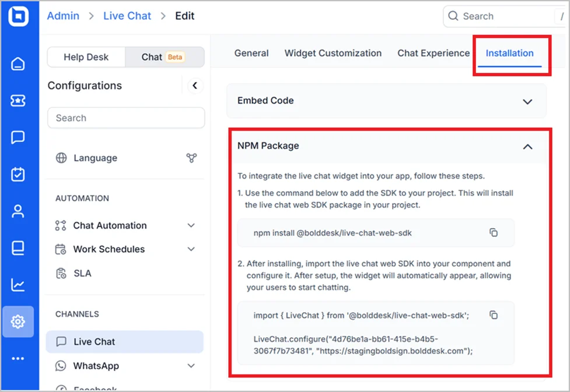Expand the Chat Automation chevron

point(191,226)
